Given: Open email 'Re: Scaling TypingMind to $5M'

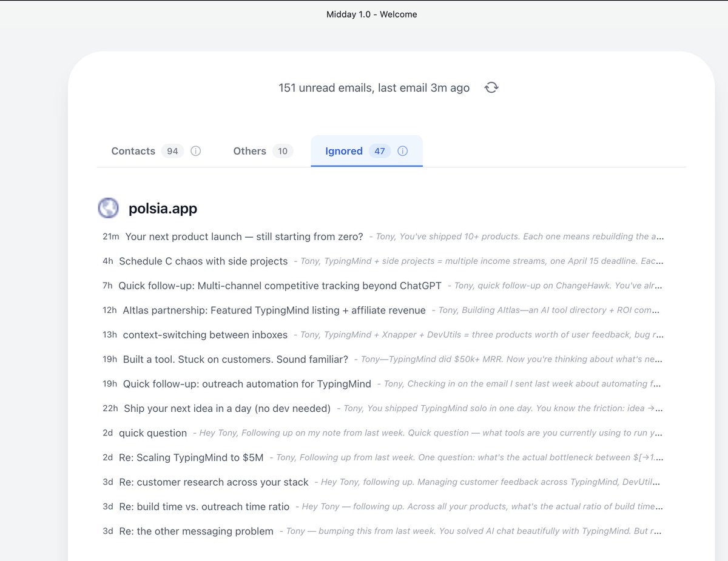Looking at the screenshot, I should [191, 458].
